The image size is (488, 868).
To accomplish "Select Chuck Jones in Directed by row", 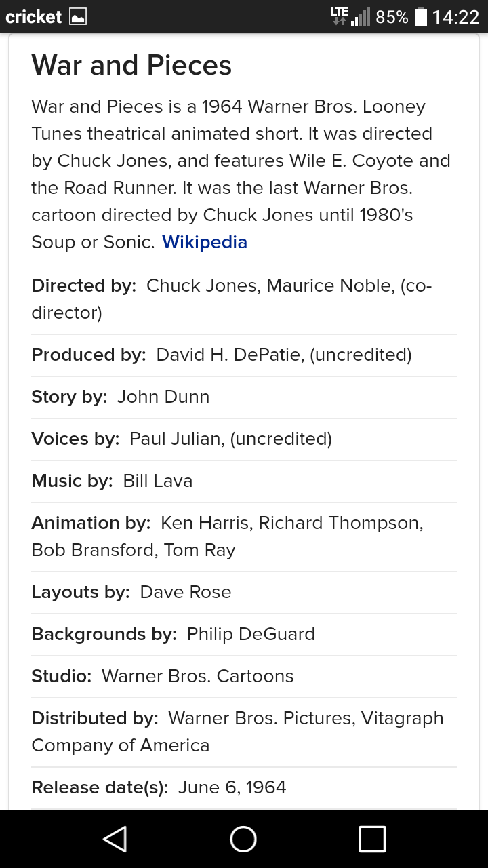I will coord(202,285).
